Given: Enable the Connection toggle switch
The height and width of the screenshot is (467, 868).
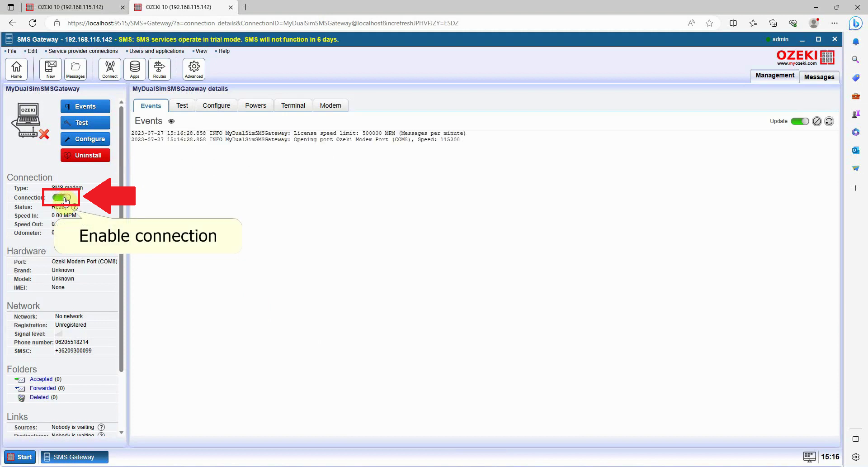Looking at the screenshot, I should (x=61, y=198).
